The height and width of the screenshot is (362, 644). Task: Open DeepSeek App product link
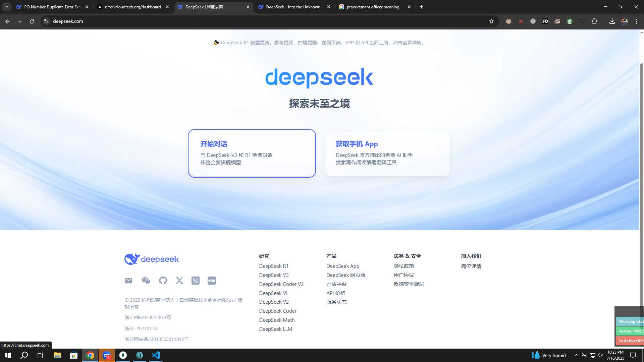click(x=343, y=266)
